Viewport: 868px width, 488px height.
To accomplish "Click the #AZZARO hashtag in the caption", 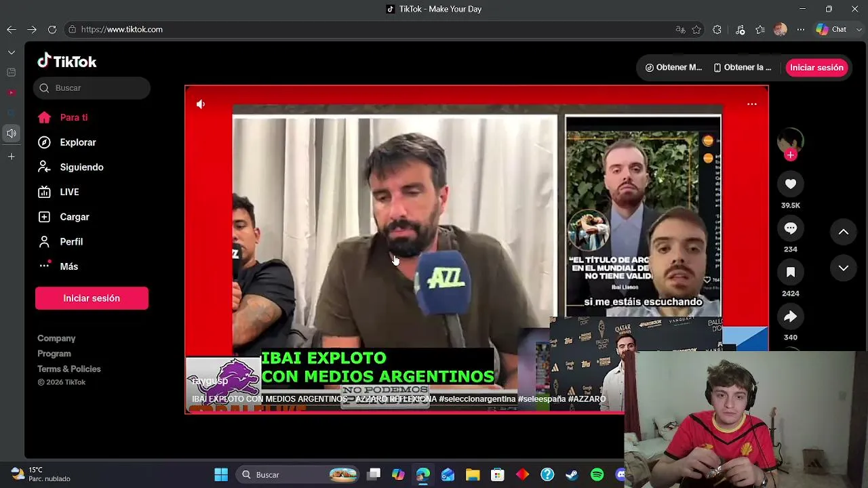I will [x=587, y=399].
